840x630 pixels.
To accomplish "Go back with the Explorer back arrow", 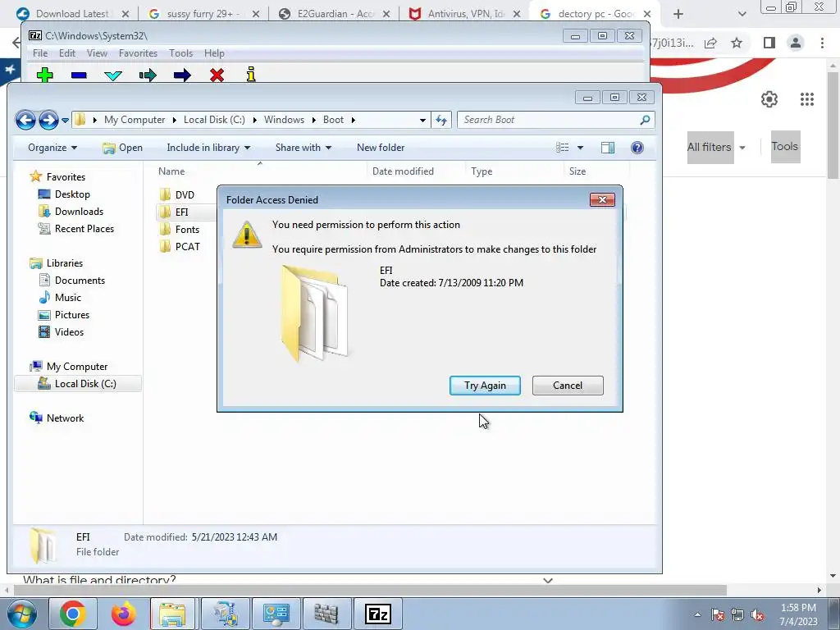I will click(x=25, y=120).
